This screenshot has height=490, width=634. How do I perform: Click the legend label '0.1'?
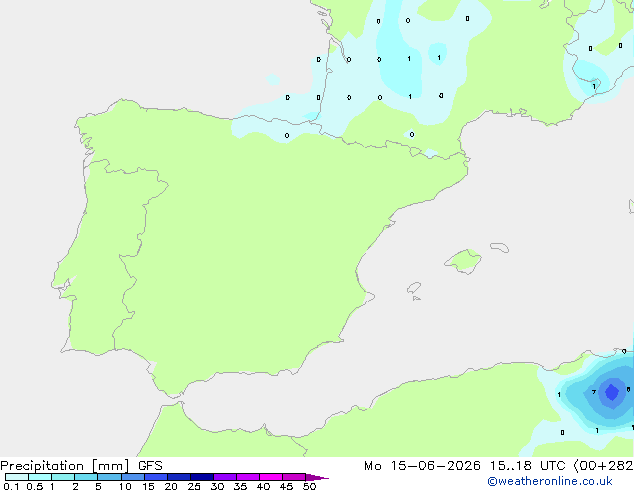pyautogui.click(x=11, y=486)
